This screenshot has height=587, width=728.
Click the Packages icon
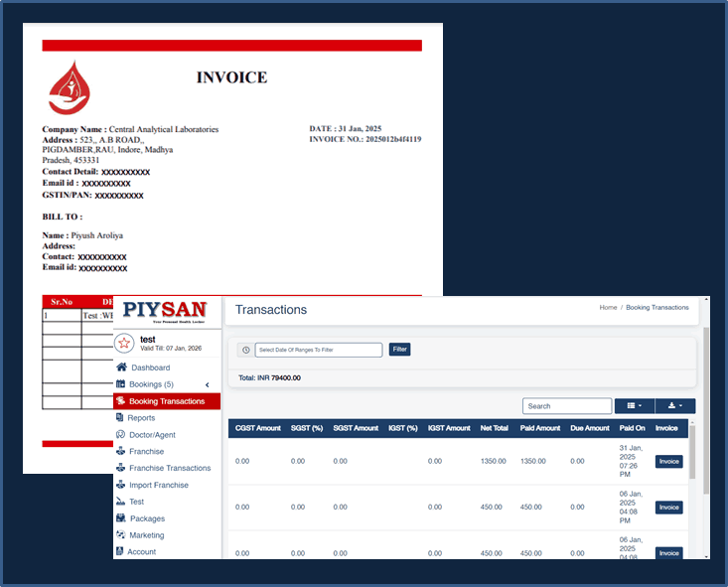point(121,517)
